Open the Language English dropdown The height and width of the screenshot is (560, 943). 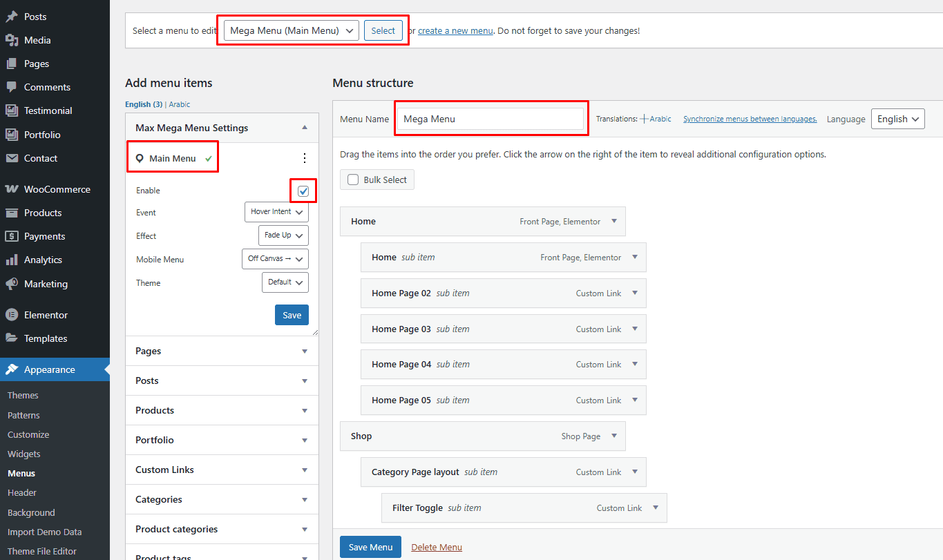click(x=898, y=119)
